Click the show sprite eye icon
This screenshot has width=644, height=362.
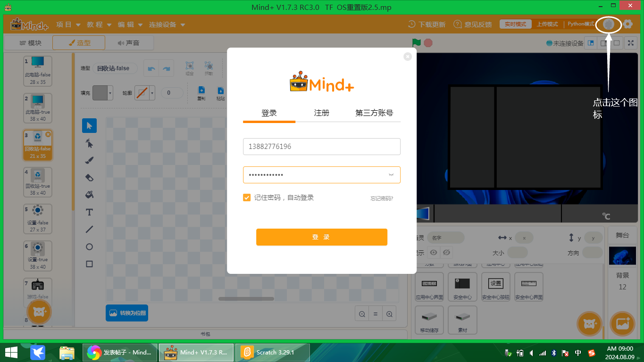[434, 253]
